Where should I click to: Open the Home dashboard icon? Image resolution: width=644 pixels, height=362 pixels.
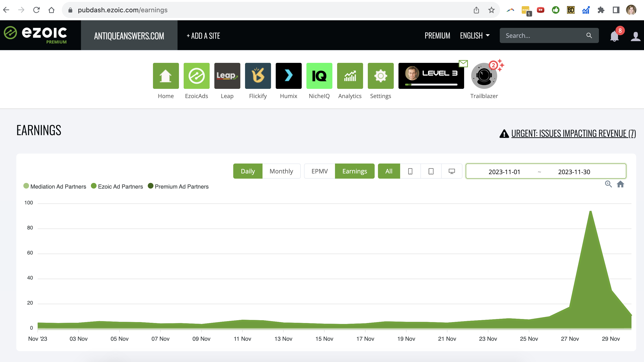[x=166, y=76]
